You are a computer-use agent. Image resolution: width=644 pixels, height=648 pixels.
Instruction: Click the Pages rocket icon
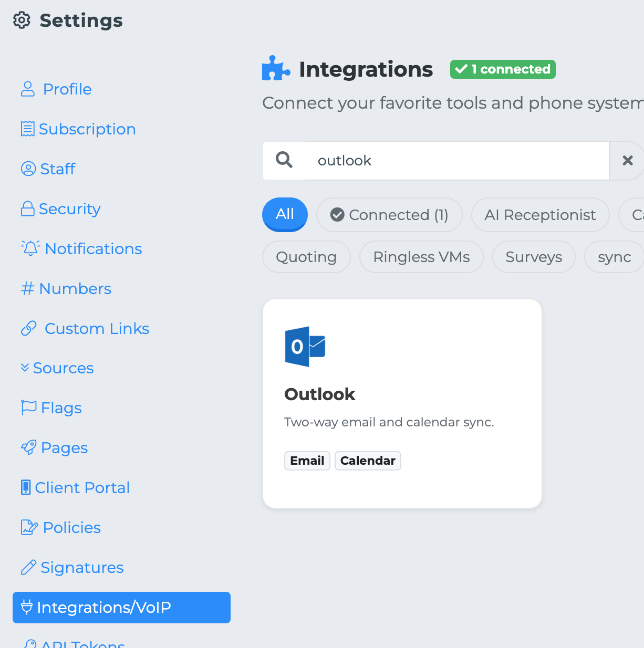point(29,447)
